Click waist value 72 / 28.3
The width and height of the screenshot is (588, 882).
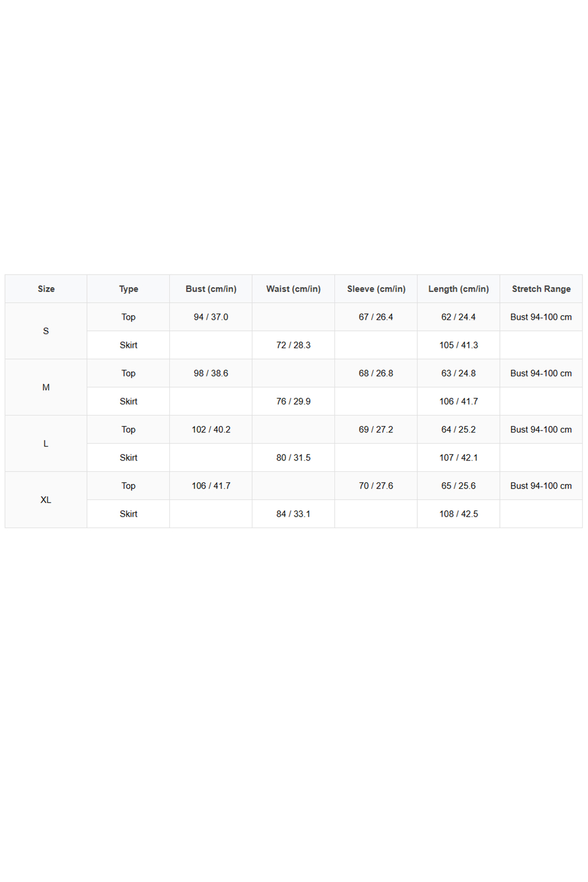293,345
